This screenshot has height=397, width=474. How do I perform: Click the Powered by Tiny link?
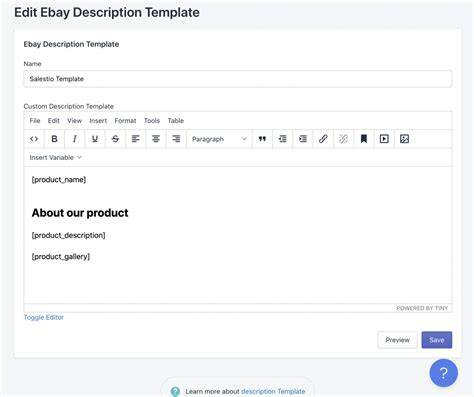[x=422, y=308]
